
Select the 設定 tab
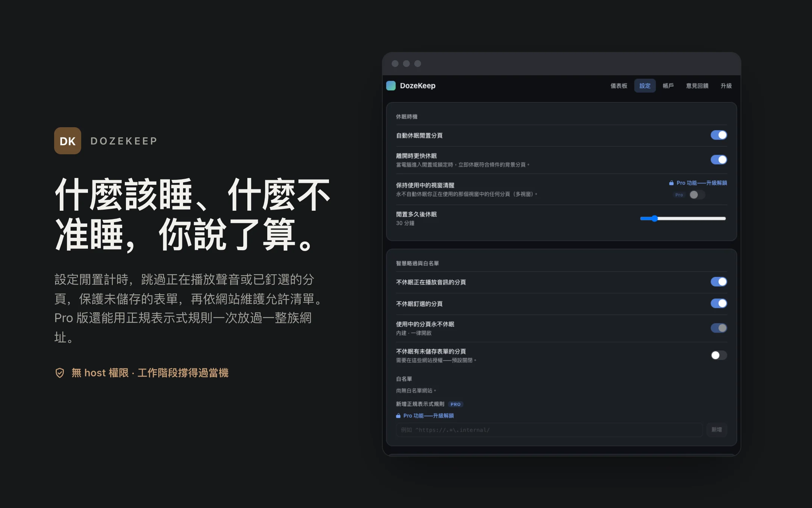pos(645,86)
